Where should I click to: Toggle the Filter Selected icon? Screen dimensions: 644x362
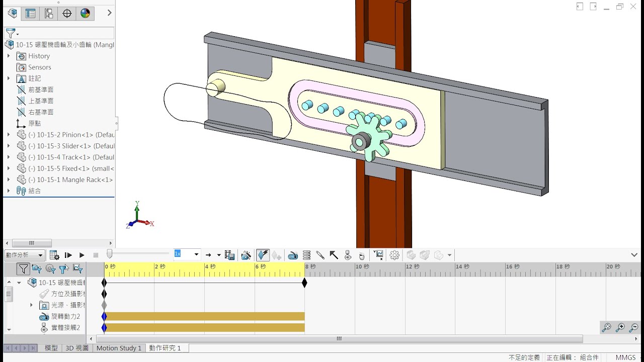click(x=64, y=269)
